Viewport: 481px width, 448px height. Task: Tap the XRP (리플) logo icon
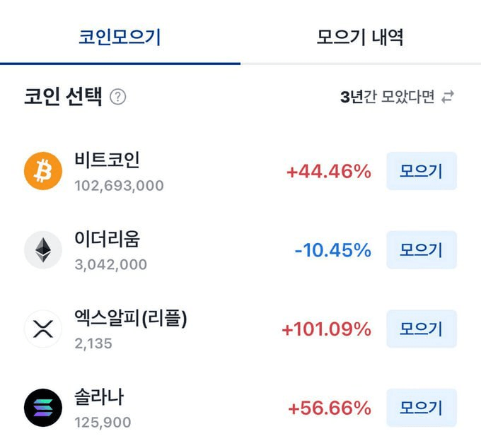click(43, 329)
